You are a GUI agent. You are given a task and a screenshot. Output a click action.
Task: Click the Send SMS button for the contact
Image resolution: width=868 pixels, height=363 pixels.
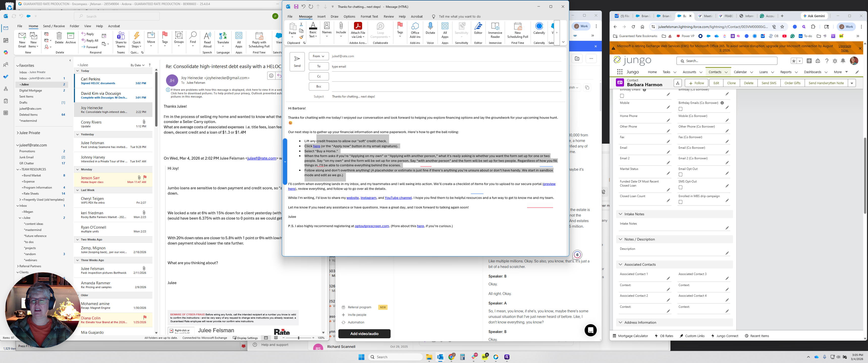[769, 83]
